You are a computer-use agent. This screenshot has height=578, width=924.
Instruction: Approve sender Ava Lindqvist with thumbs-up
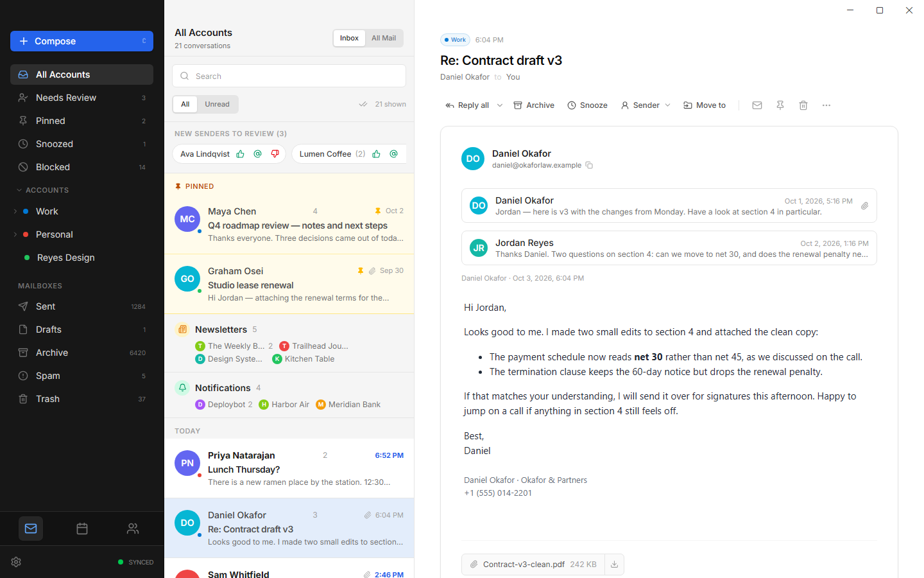pyautogui.click(x=241, y=154)
